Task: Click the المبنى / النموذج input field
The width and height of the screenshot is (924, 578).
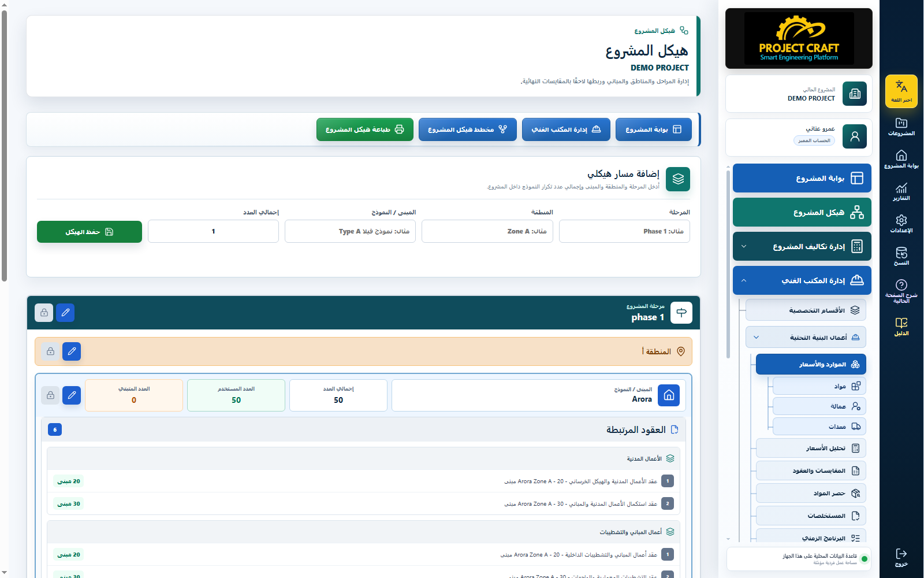Action: coord(350,231)
